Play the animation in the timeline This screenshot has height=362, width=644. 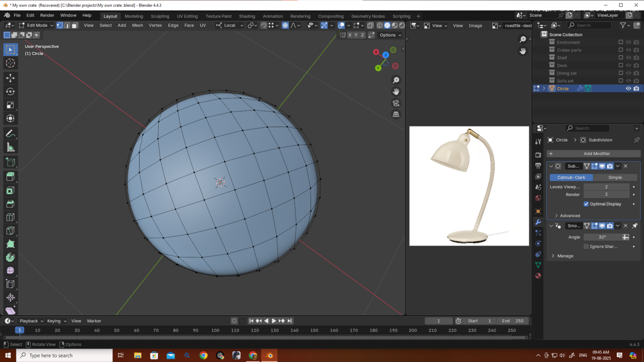274,321
